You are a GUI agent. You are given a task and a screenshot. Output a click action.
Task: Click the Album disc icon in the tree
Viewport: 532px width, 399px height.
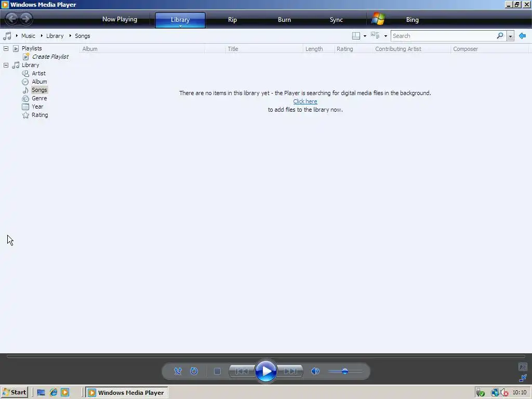tap(25, 82)
